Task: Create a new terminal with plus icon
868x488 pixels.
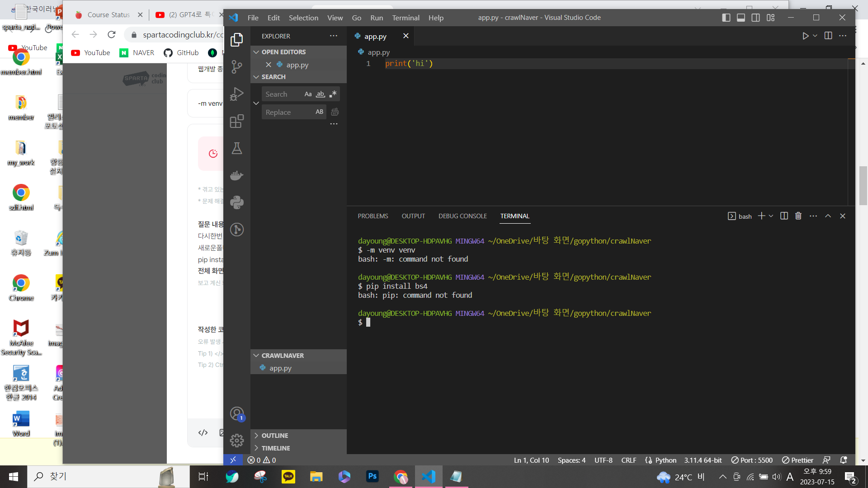Action: pos(762,216)
